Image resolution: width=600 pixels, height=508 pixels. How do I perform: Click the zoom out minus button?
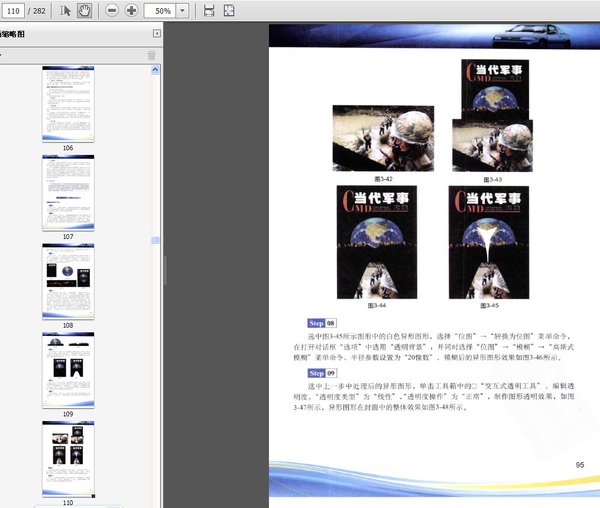tap(111, 10)
